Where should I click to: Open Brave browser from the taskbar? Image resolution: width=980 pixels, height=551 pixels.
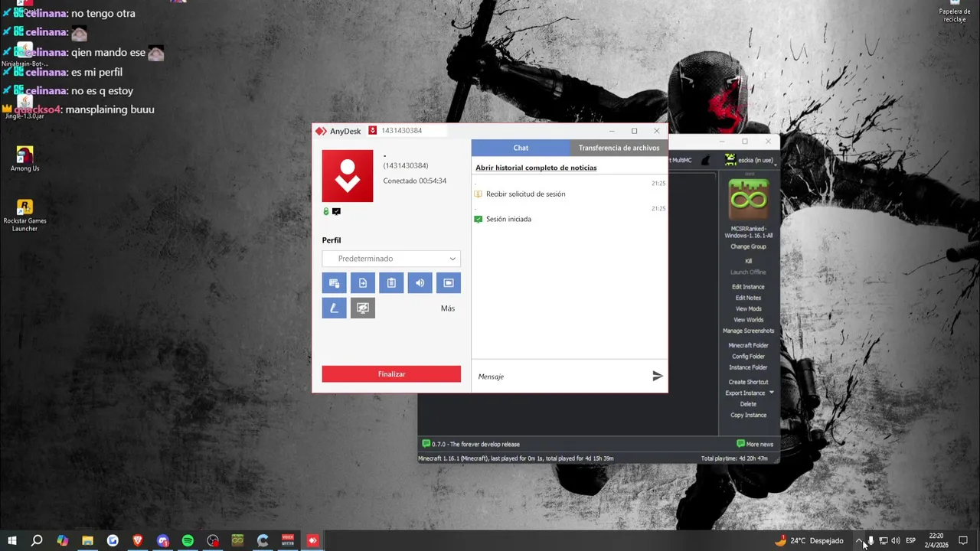pyautogui.click(x=138, y=541)
